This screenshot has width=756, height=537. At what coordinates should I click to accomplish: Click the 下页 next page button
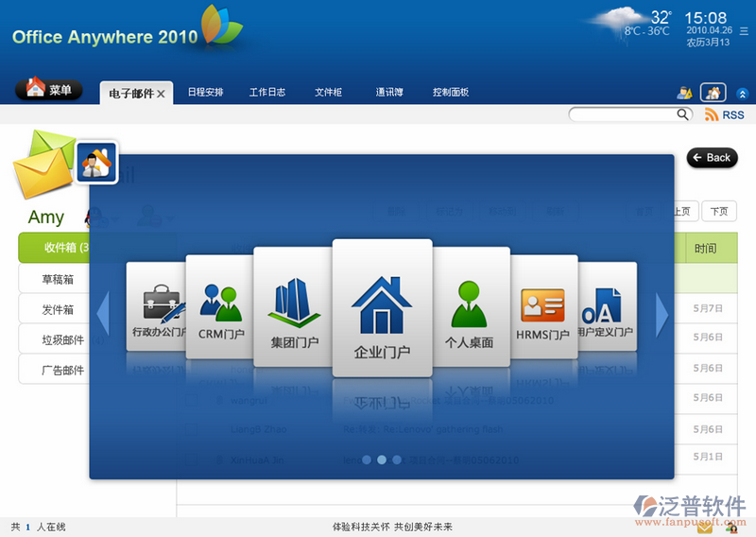point(719,212)
